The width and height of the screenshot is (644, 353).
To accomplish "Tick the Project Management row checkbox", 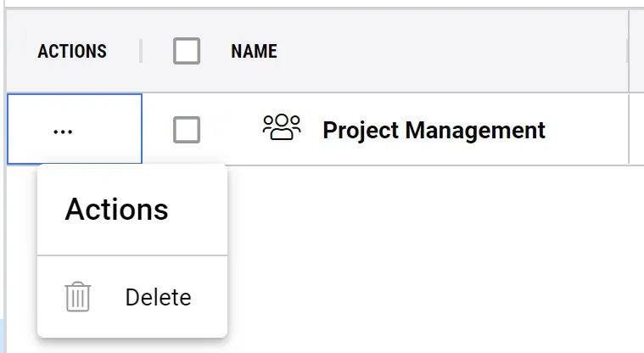I will point(187,130).
